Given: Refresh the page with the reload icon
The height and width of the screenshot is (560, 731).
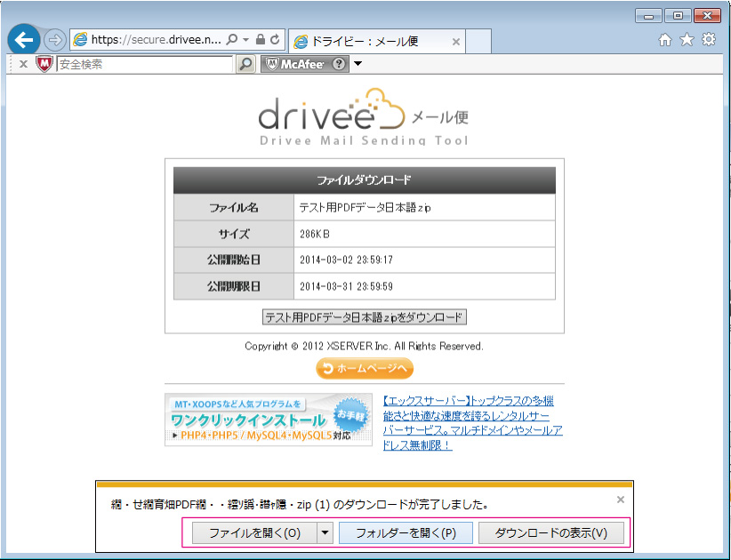Looking at the screenshot, I should pyautogui.click(x=275, y=40).
